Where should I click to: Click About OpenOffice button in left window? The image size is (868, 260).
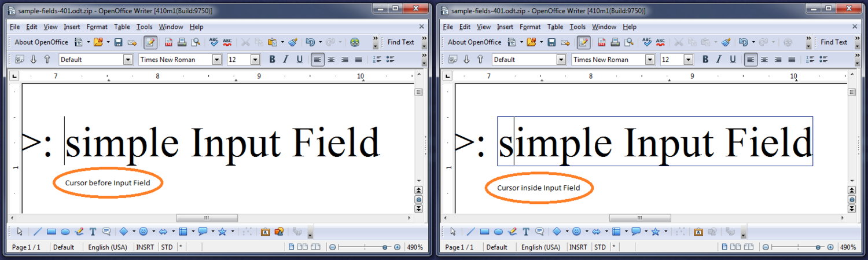(41, 42)
